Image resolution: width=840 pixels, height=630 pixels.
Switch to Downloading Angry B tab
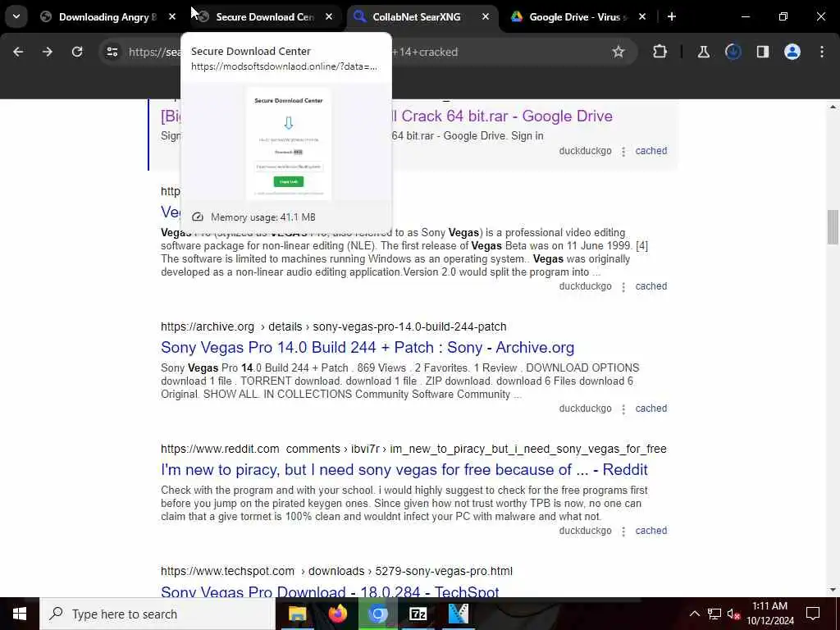(107, 17)
